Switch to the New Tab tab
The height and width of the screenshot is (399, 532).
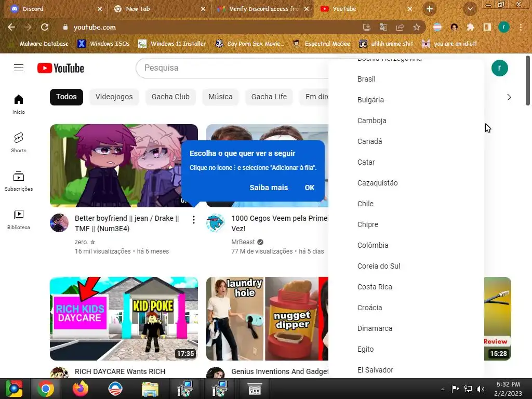click(x=158, y=9)
